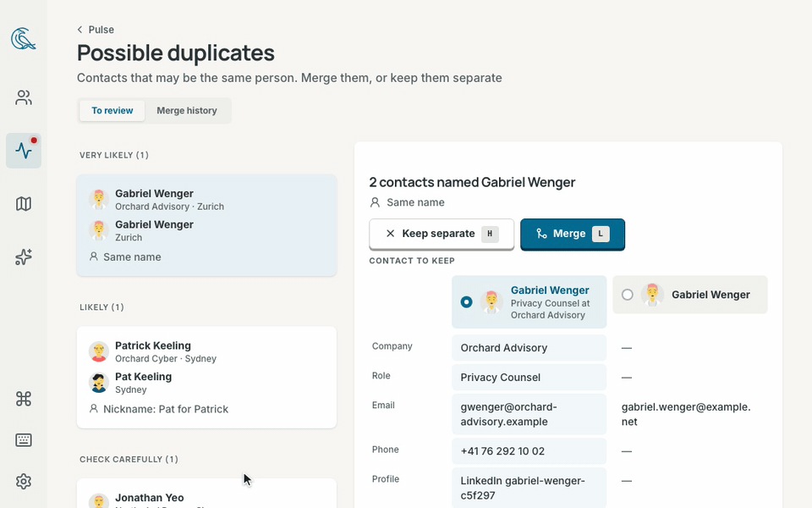Click the sparkle AI assistant sidebar icon
The image size is (812, 508).
point(24,257)
